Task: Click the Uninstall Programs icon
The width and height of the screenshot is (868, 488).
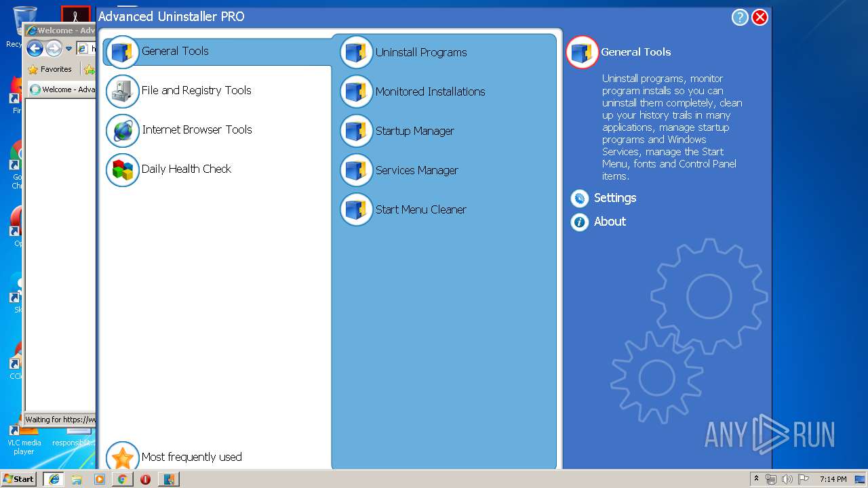Action: pos(357,52)
